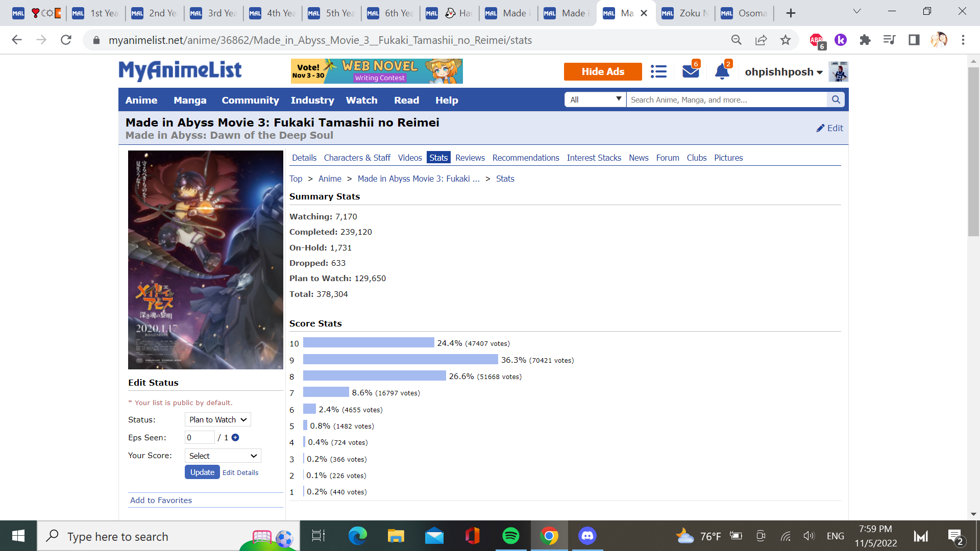Open the Edit Details link
The height and width of the screenshot is (551, 980).
(240, 472)
